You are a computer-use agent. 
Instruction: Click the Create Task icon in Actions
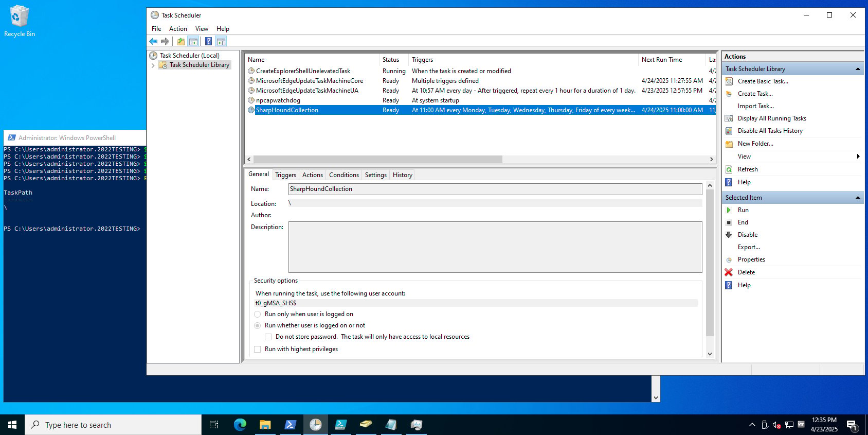coord(729,94)
